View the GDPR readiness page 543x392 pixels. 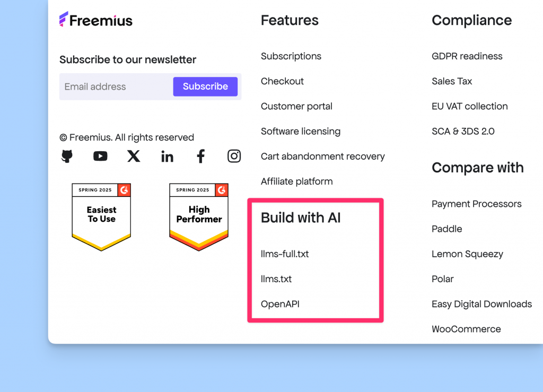click(x=467, y=56)
